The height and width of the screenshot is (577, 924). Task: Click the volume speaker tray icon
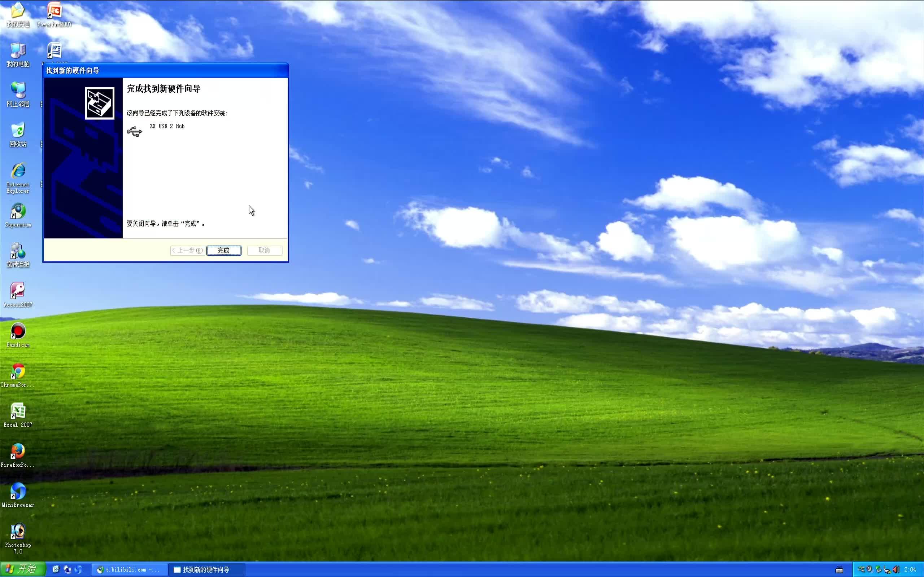click(x=896, y=569)
